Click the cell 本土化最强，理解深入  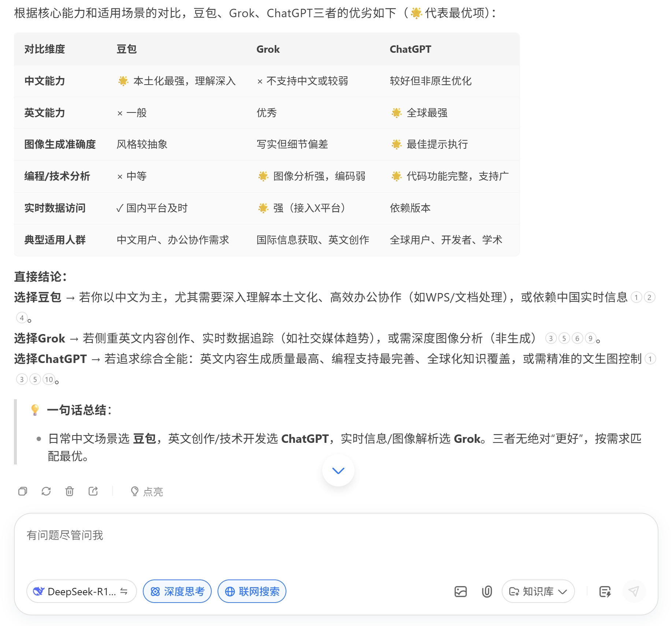177,81
